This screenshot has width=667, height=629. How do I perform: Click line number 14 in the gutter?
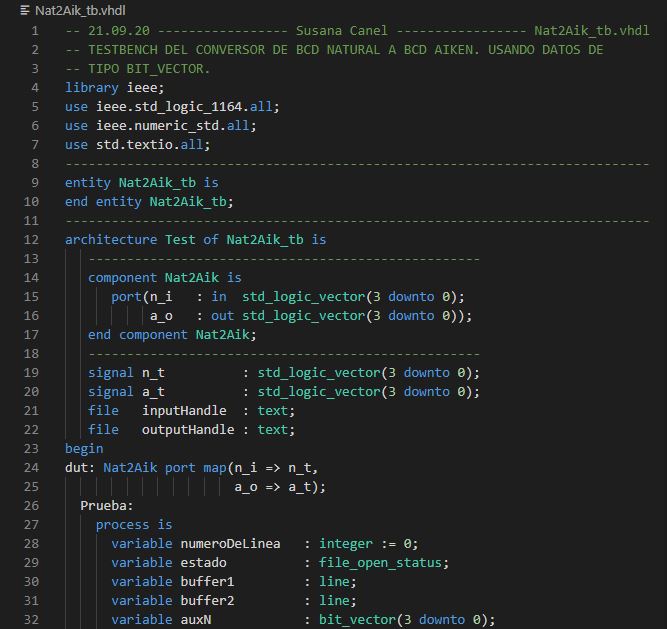[31, 277]
